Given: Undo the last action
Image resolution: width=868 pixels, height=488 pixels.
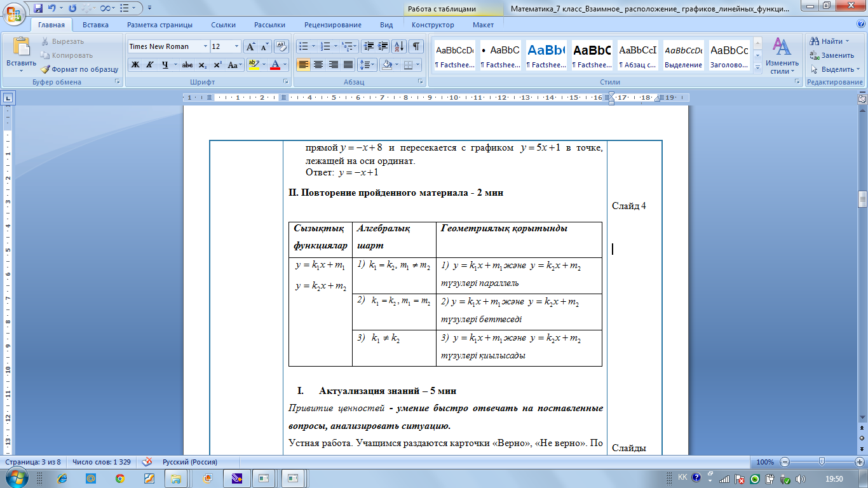Looking at the screenshot, I should tap(53, 8).
